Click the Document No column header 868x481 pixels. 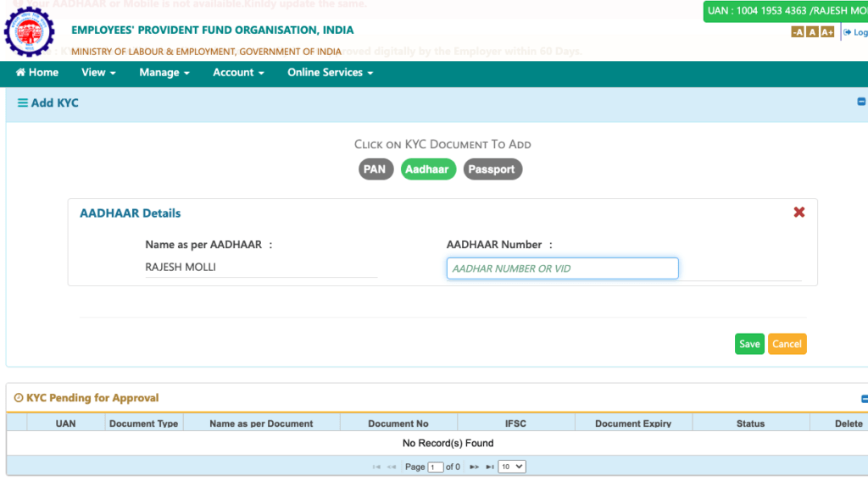tap(398, 423)
